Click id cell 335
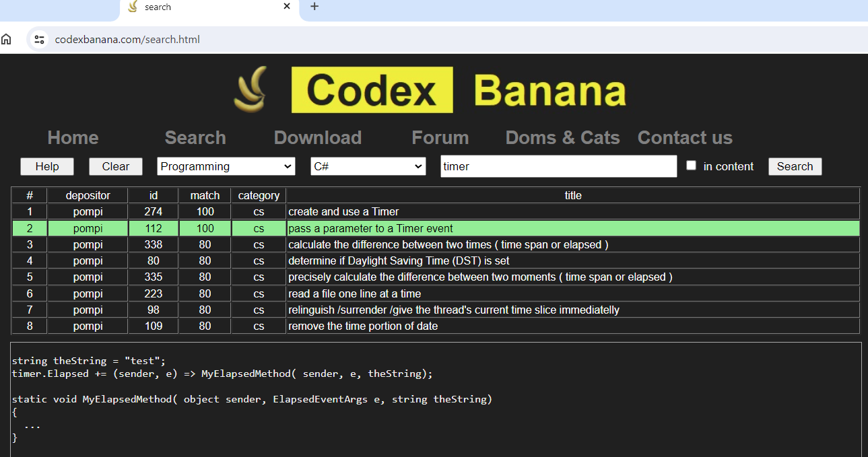Viewport: 868px width, 457px height. coord(154,277)
